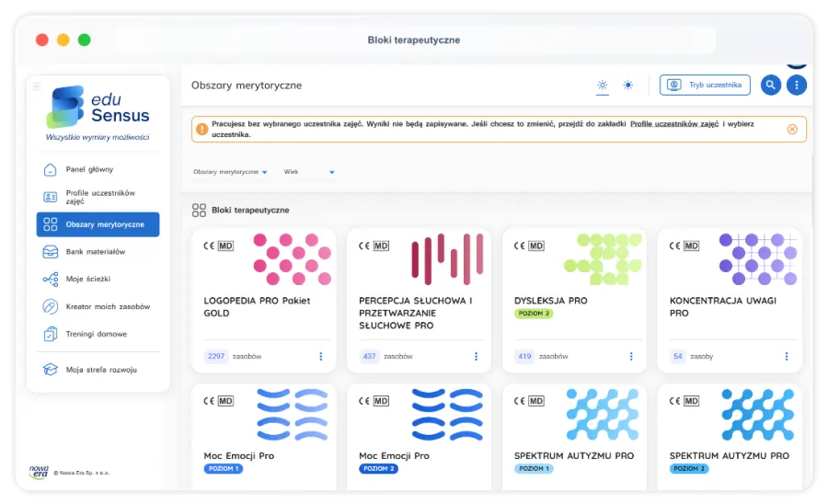Go to Moje ścieżki
The image size is (828, 504).
98,279
